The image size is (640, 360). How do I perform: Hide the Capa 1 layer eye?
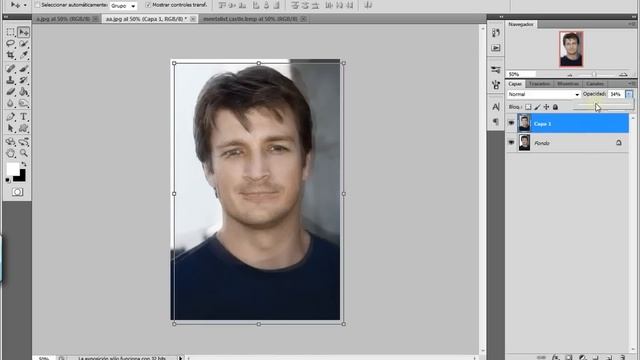[511, 123]
